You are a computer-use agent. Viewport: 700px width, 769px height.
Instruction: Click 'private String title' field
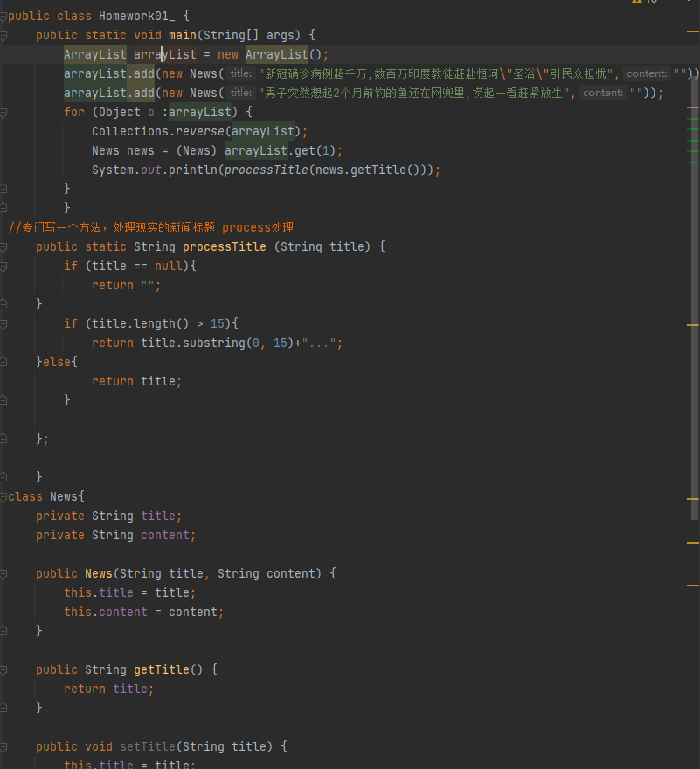[x=109, y=516]
